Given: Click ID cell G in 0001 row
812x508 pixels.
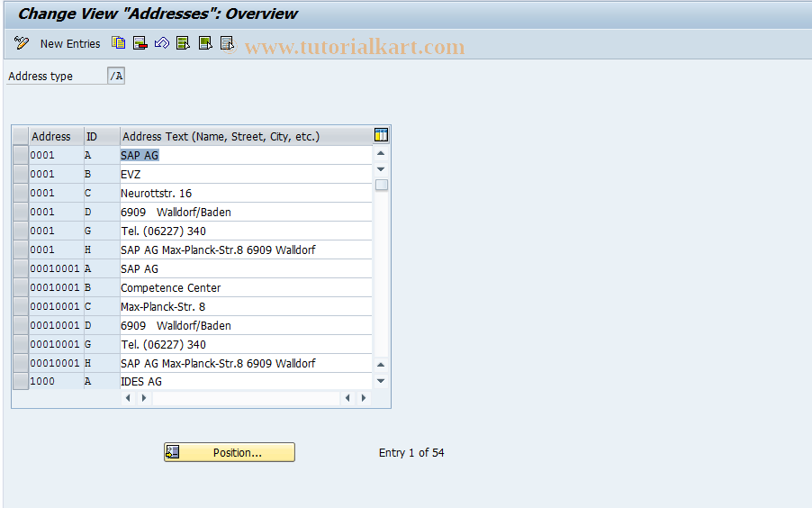Looking at the screenshot, I should 102,231.
